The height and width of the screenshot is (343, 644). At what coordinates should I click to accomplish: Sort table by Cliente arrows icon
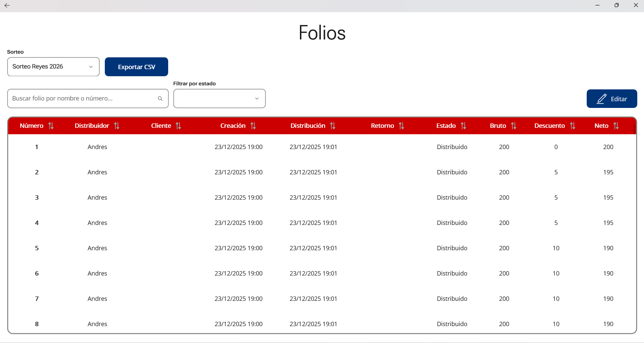[178, 126]
